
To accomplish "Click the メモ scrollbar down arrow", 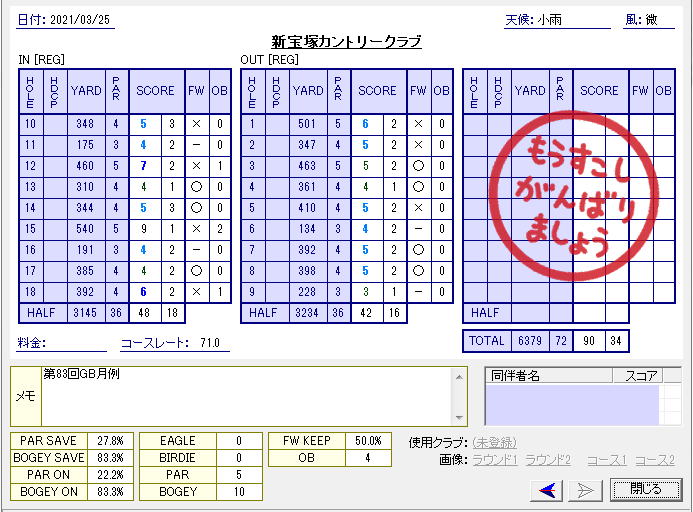I will [459, 417].
